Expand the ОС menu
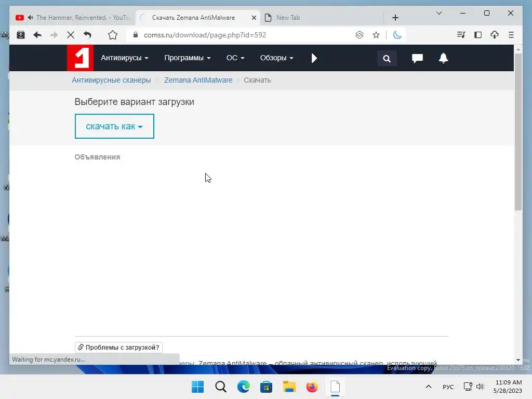The height and width of the screenshot is (399, 532). (x=235, y=58)
